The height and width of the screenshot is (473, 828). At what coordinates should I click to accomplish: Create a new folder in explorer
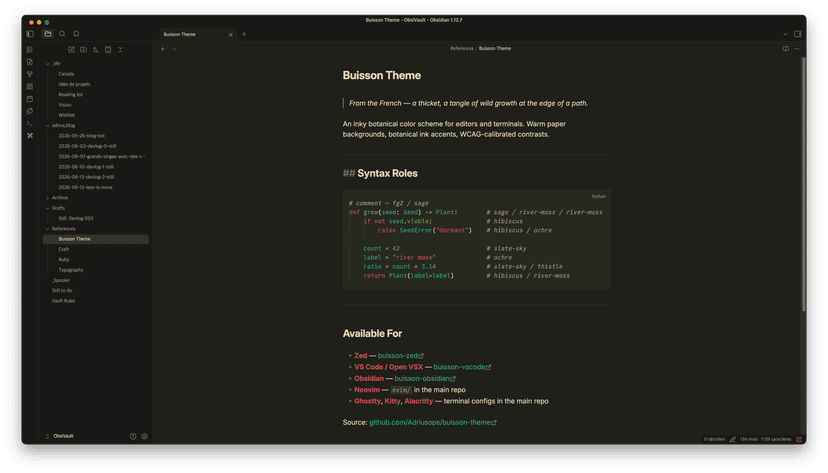(83, 50)
